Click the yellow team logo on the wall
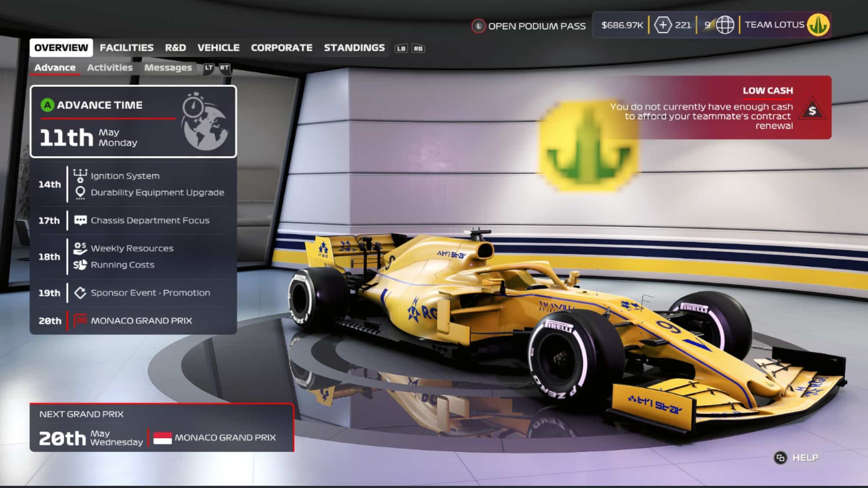 (589, 147)
